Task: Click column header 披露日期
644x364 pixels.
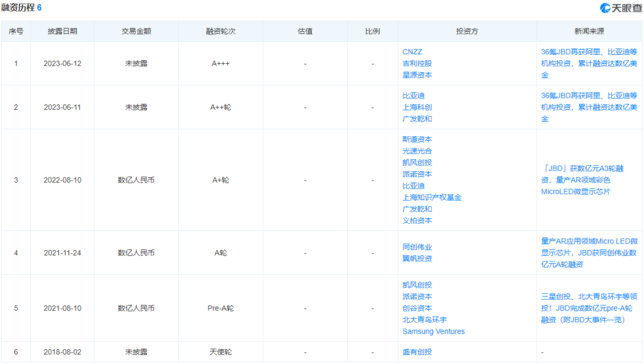Action: pos(63,31)
